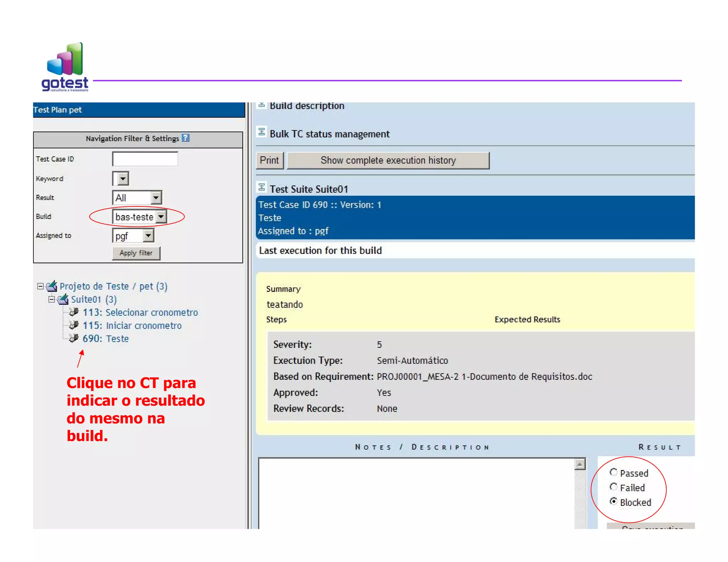Click the Build description collapse icon
Image resolution: width=728 pixels, height=562 pixels.
coord(262,105)
